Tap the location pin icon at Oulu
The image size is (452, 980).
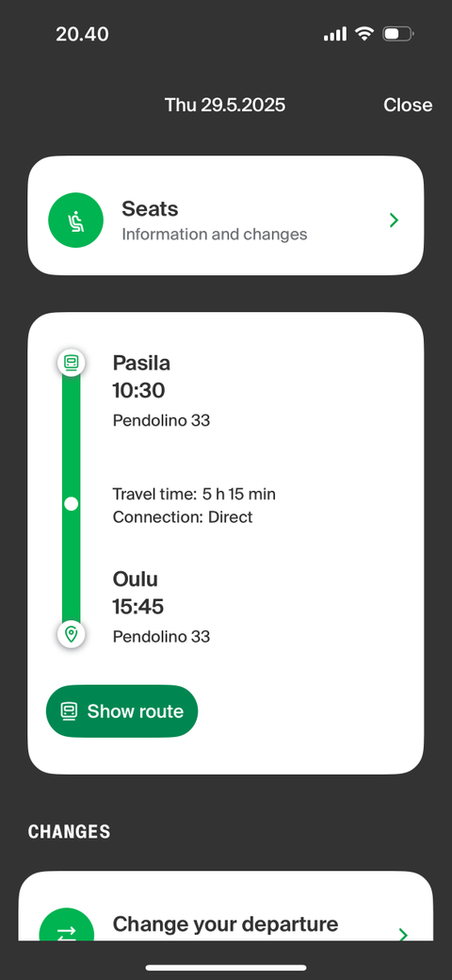tap(72, 634)
